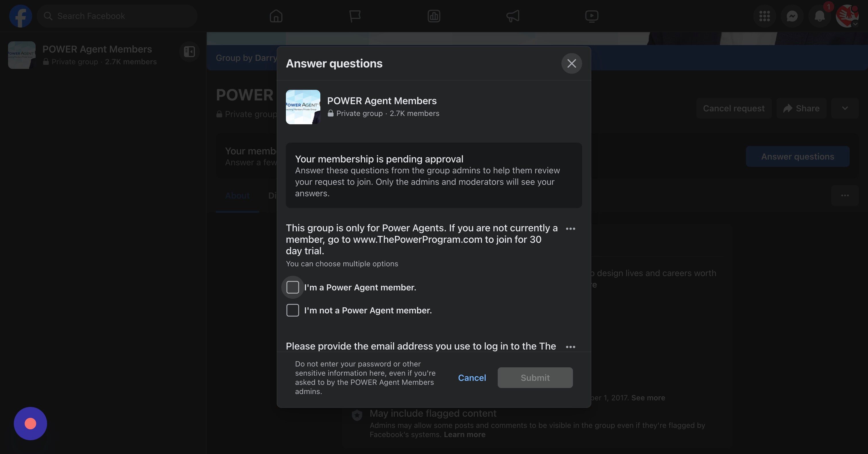Open the Messenger chat icon
Viewport: 868px width, 454px height.
click(x=792, y=16)
